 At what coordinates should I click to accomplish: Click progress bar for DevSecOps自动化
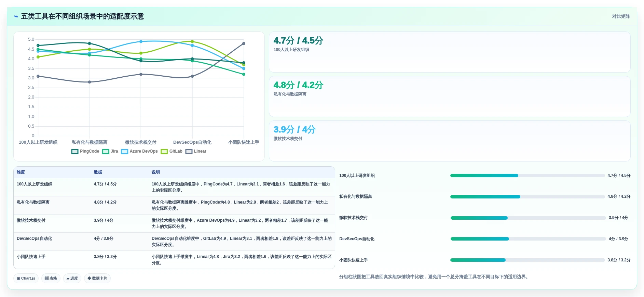(x=528, y=239)
